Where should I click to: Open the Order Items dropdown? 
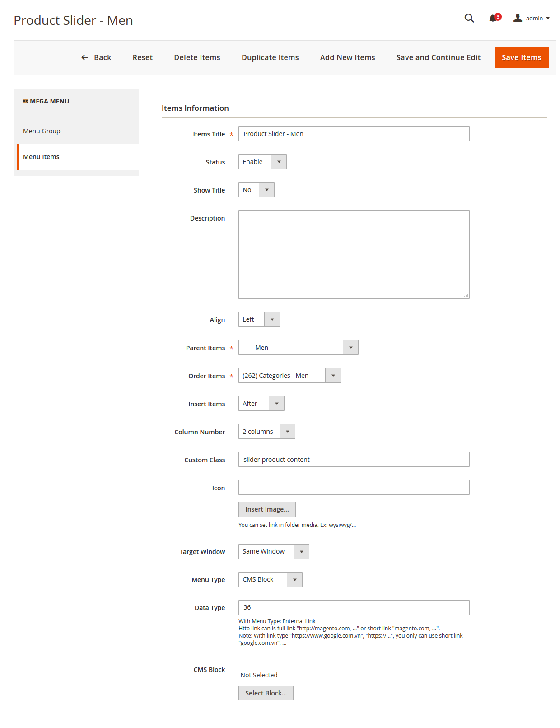(289, 376)
